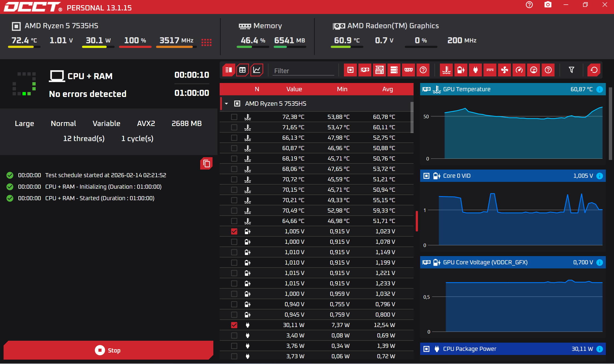This screenshot has height=364, width=614.
Task: Uncheck the 30,11 W package power checkbox
Action: click(x=234, y=325)
